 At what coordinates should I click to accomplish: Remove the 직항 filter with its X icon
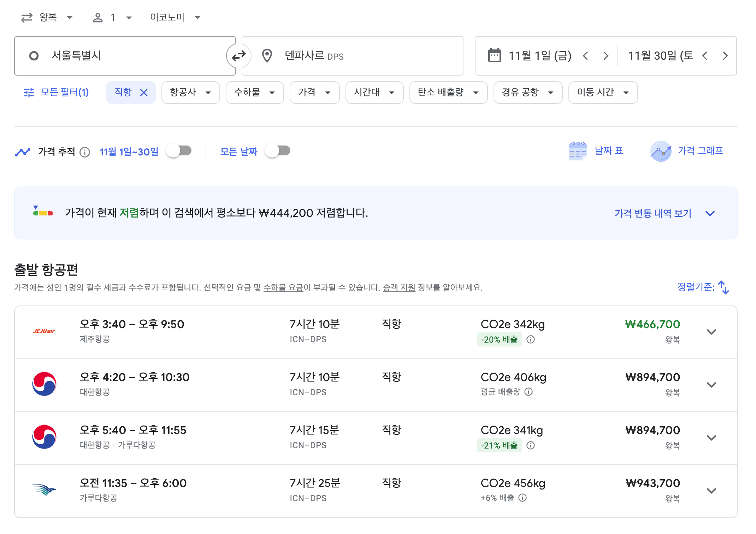144,93
